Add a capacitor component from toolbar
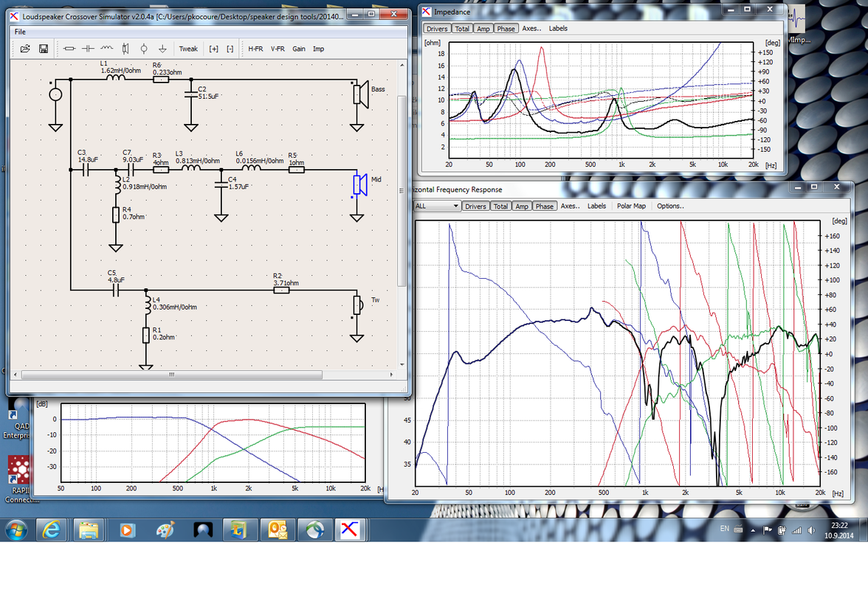The width and height of the screenshot is (868, 590). tap(88, 49)
